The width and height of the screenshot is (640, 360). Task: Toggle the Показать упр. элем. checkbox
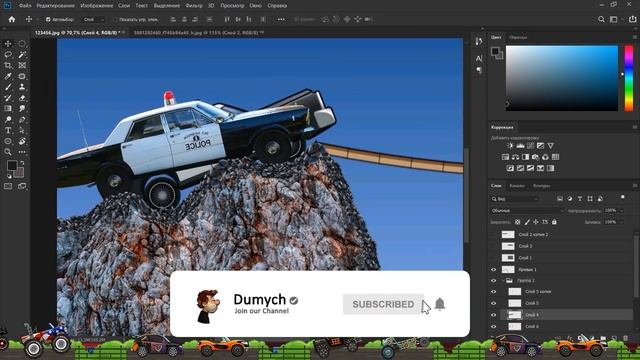(x=115, y=19)
